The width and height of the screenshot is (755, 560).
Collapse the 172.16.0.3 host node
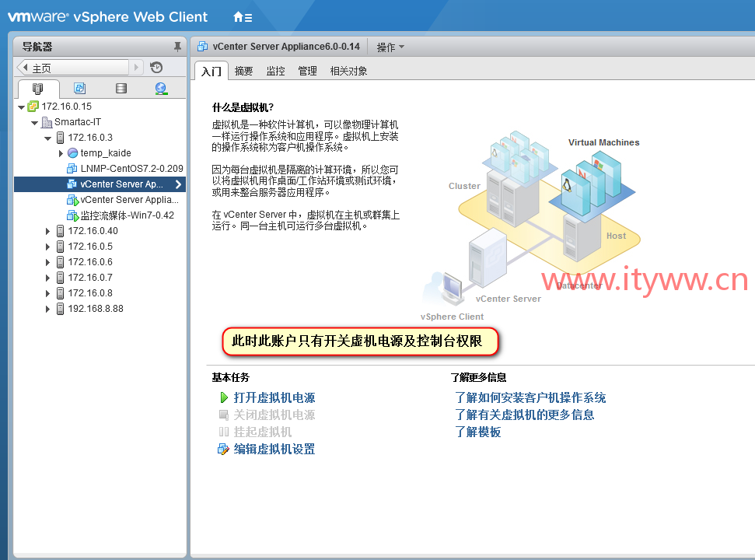(x=47, y=138)
